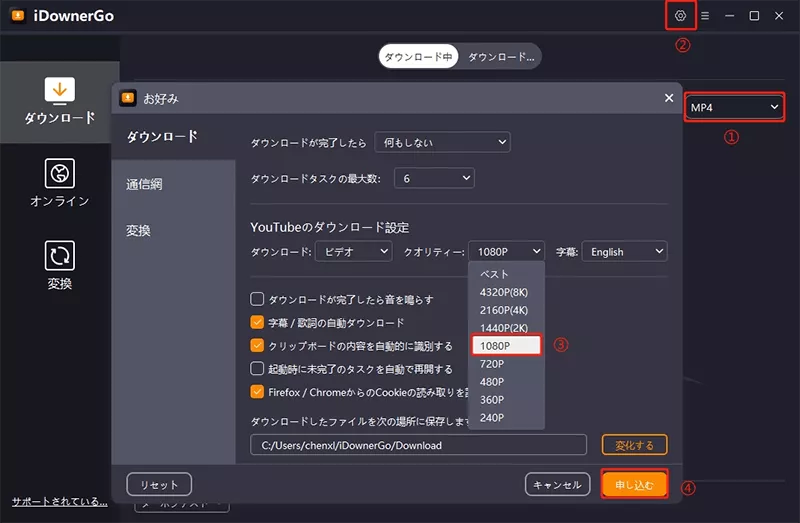Click the お好み dialog logo icon

pos(128,98)
